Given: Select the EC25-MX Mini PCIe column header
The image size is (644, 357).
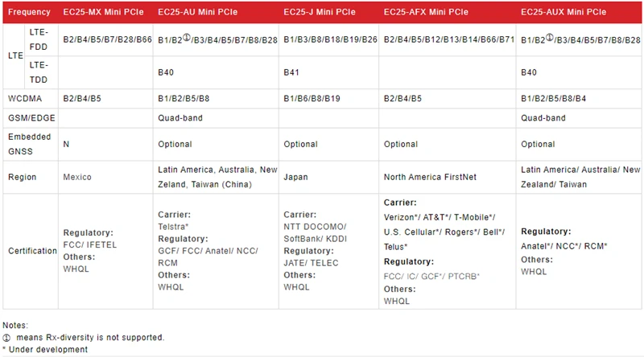Looking at the screenshot, I should click(103, 13).
